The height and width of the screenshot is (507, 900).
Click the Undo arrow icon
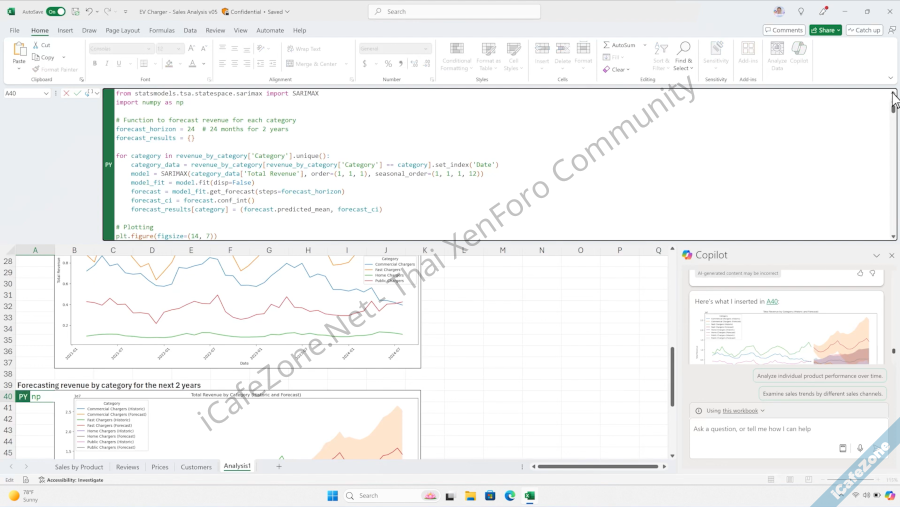(89, 11)
